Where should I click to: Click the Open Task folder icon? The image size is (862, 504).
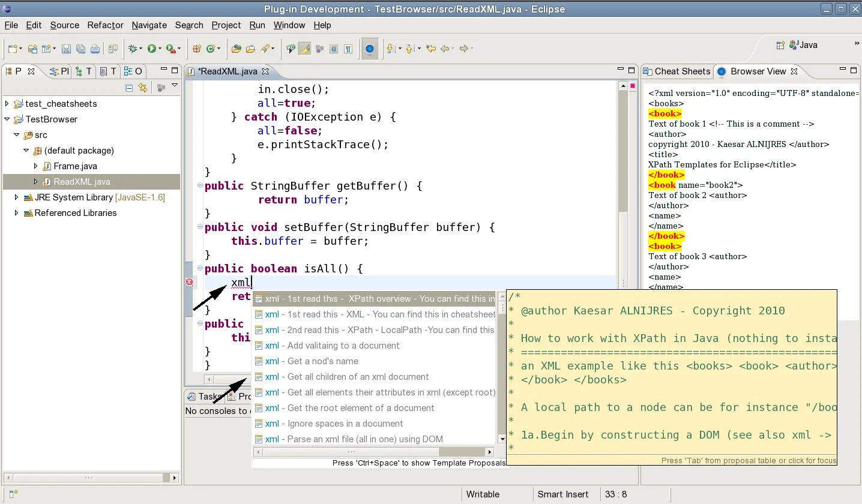250,49
